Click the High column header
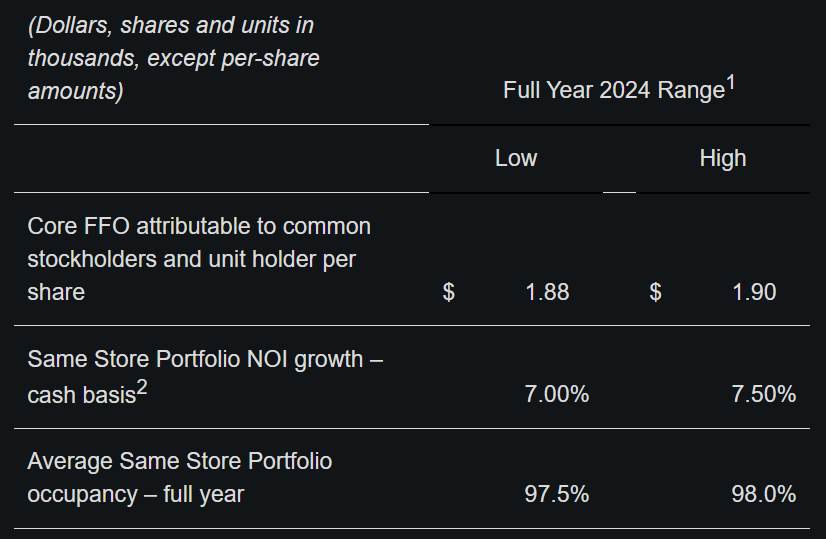 [x=722, y=158]
